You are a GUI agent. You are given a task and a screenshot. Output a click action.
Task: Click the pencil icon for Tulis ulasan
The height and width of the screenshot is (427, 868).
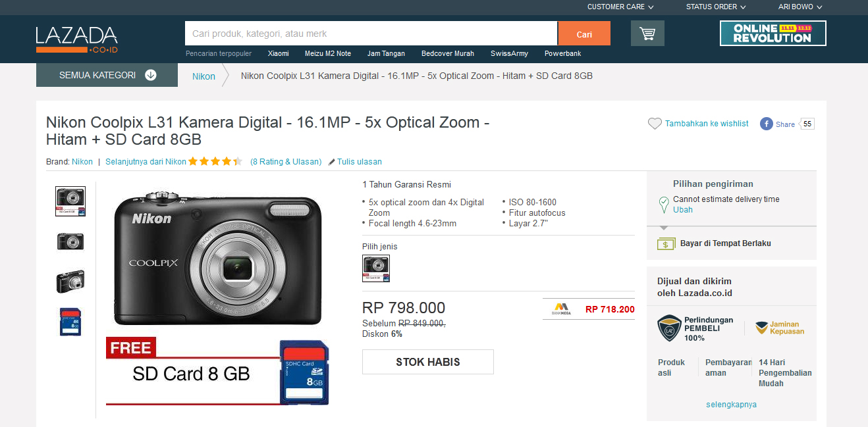(x=332, y=162)
